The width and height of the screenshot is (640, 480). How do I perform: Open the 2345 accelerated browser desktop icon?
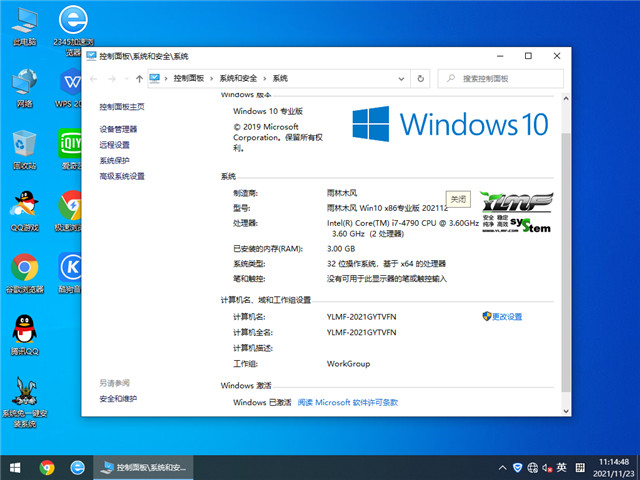tap(73, 31)
